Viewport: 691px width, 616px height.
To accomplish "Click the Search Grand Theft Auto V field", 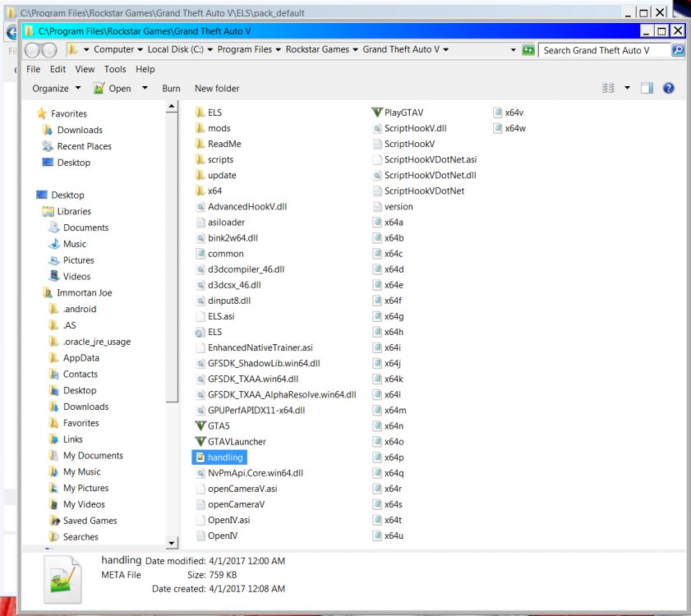I will click(604, 50).
